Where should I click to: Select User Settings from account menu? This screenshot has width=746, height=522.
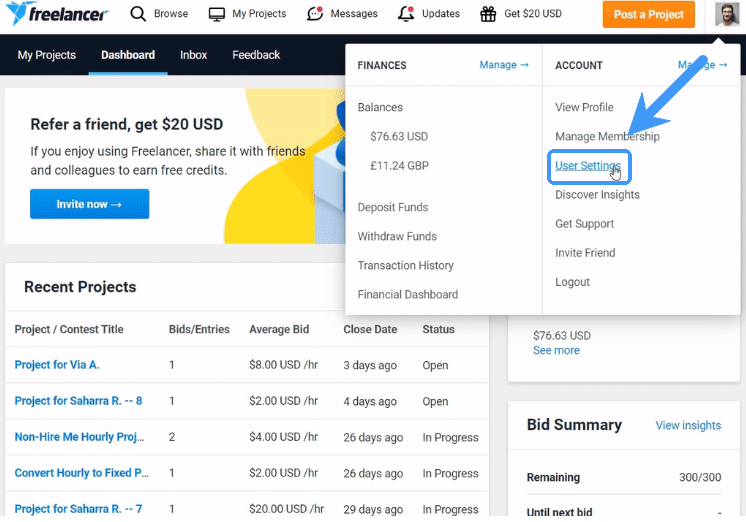click(588, 166)
